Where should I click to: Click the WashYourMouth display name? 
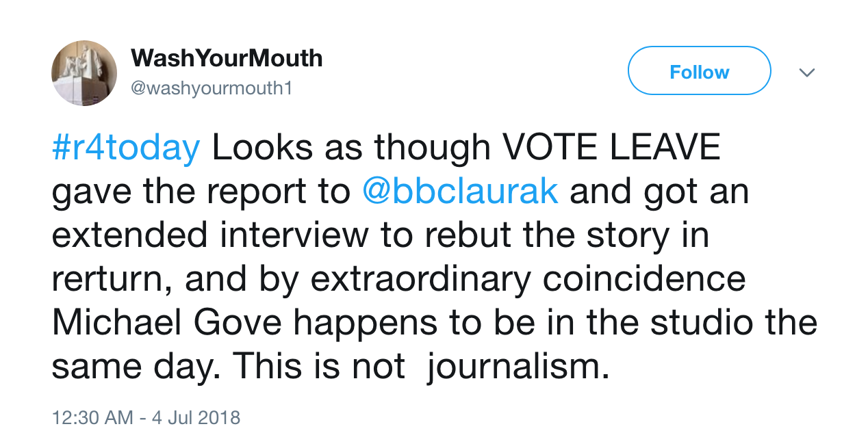pos(227,57)
